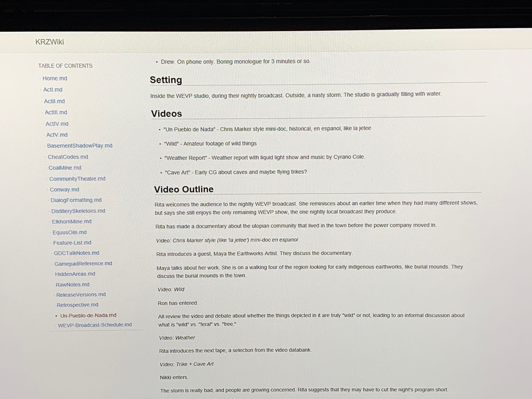Screen dimensions: 532x399
Task: Go to the ActII.md page
Action: click(54, 101)
